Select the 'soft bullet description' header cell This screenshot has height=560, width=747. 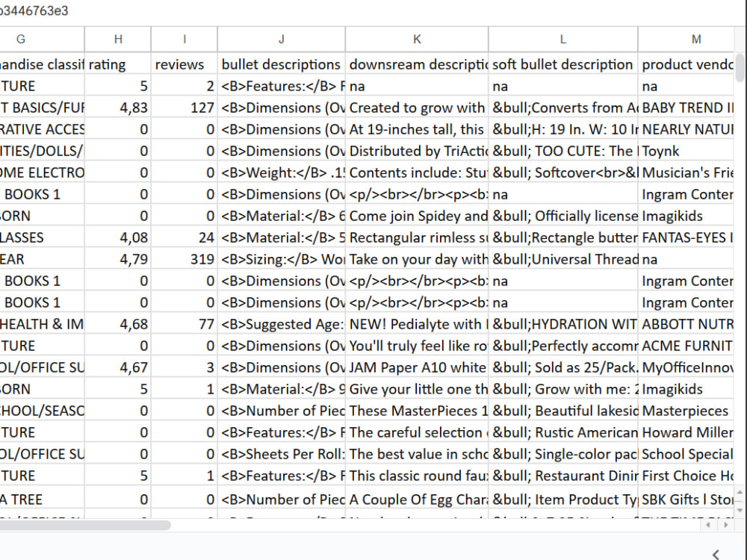pos(563,64)
